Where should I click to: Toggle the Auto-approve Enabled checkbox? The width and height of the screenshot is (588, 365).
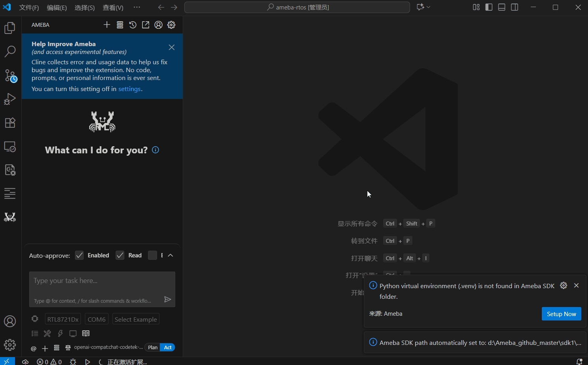(x=79, y=255)
